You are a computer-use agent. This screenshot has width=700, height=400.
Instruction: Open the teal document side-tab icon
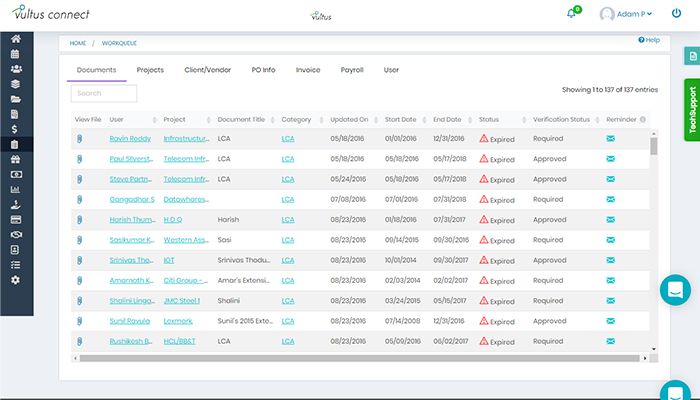click(x=690, y=56)
